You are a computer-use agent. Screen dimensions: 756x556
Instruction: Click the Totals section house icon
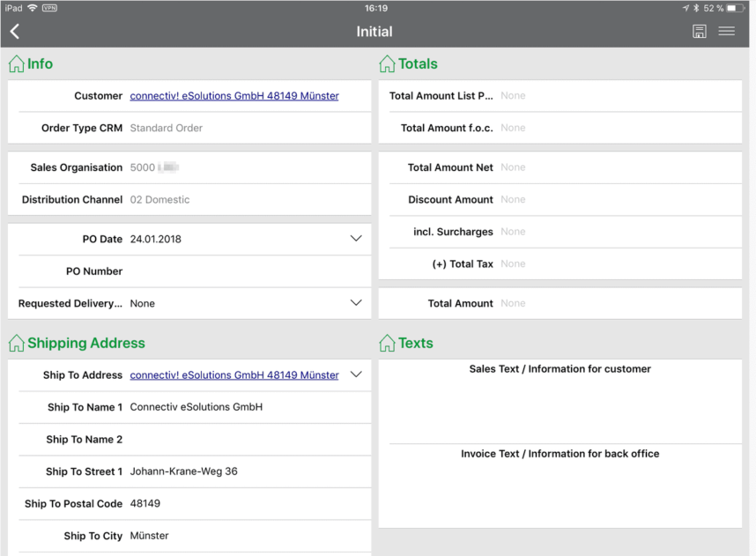click(x=387, y=64)
